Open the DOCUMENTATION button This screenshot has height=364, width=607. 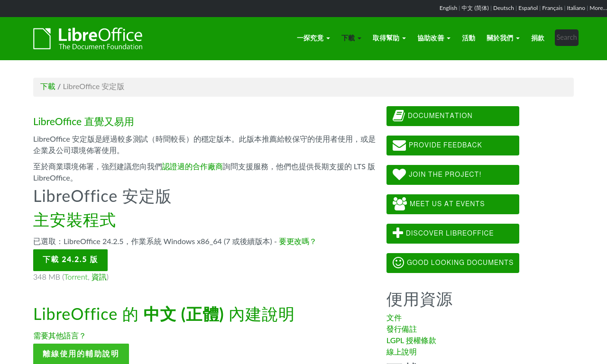tap(453, 116)
